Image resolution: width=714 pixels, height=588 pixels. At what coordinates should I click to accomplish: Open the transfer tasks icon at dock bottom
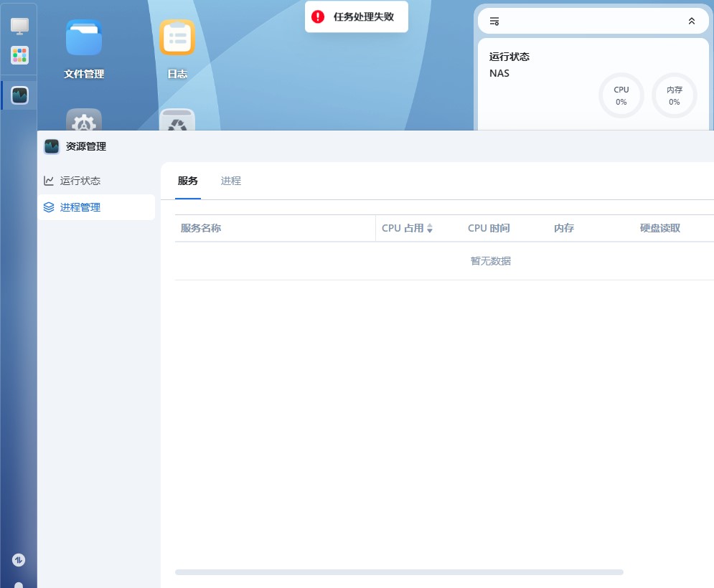[19, 559]
